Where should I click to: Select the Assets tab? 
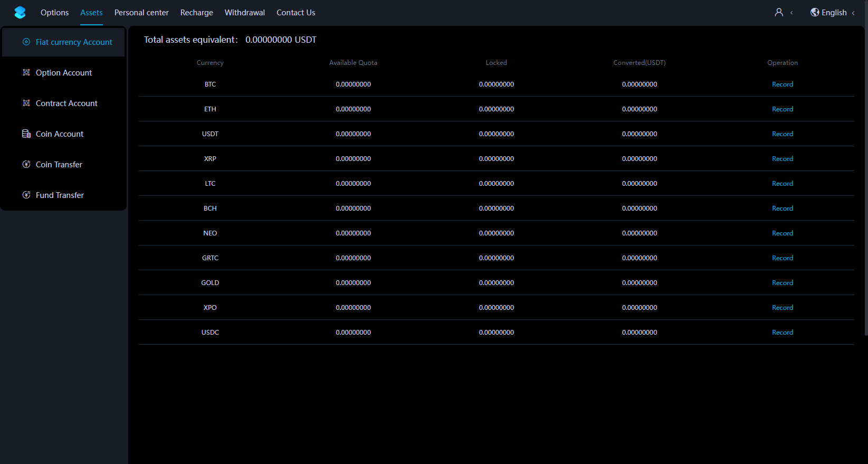point(91,13)
